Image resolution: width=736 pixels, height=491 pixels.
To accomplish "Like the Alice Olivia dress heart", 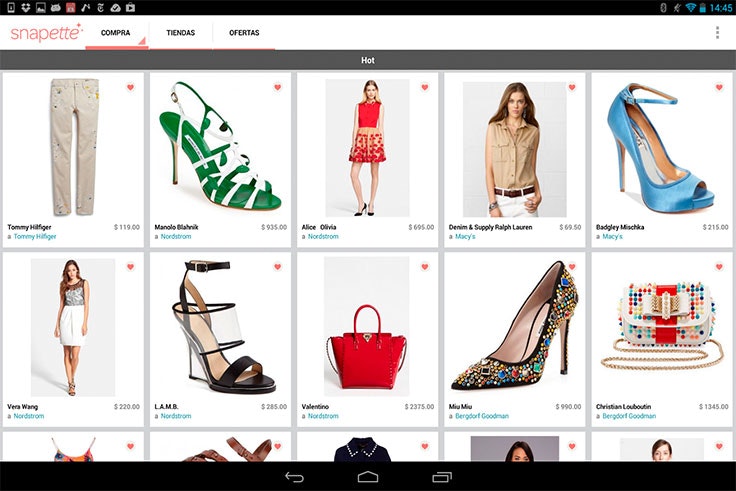I will click(425, 87).
